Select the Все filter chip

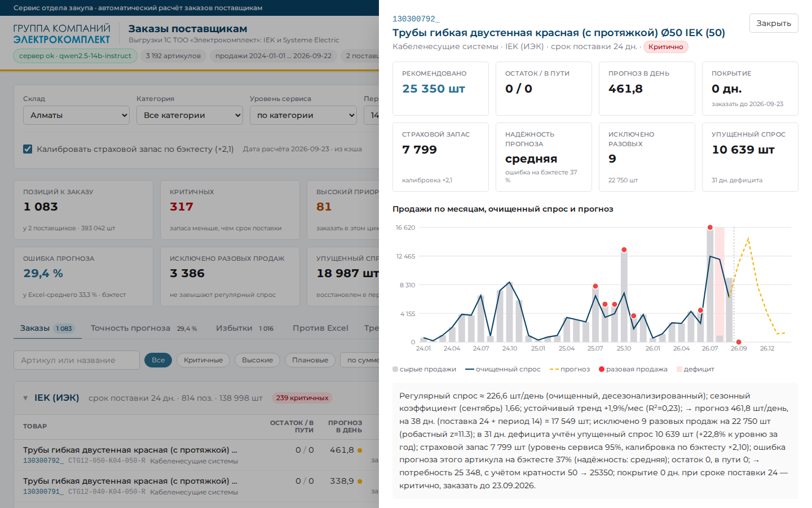point(158,360)
